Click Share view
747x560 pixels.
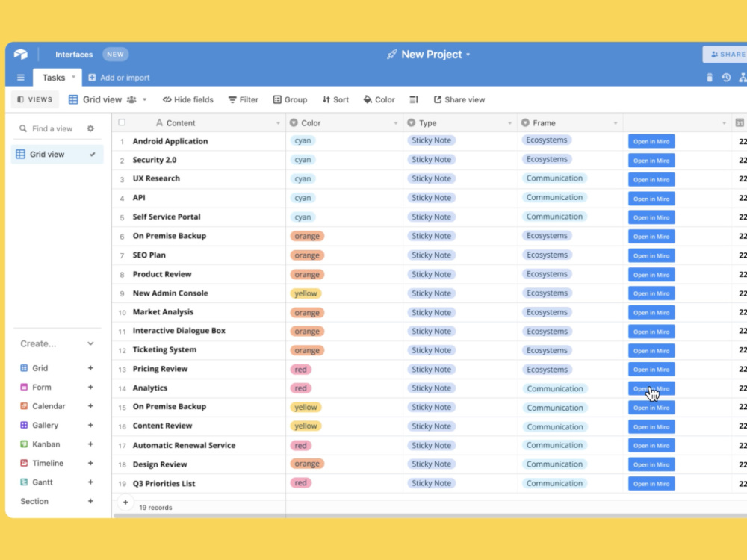(459, 99)
